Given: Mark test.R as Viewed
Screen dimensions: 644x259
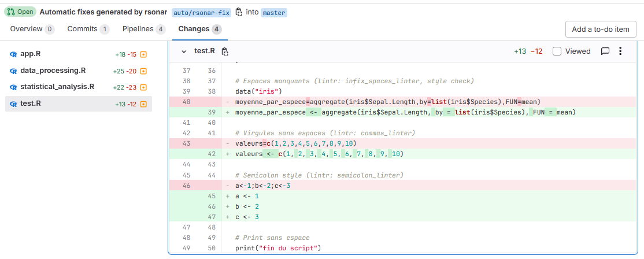Looking at the screenshot, I should tap(557, 51).
